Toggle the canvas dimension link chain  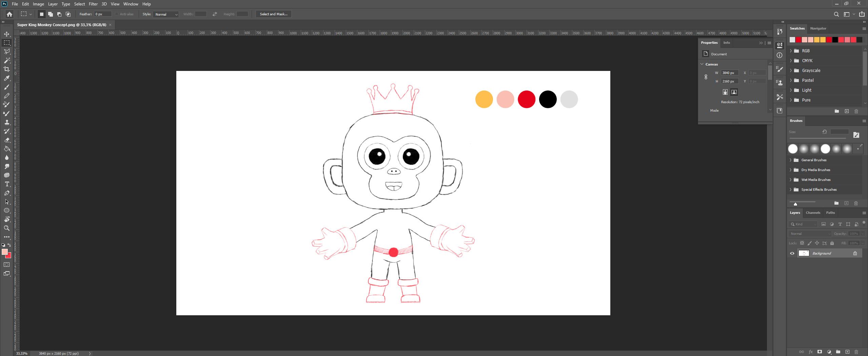[706, 77]
